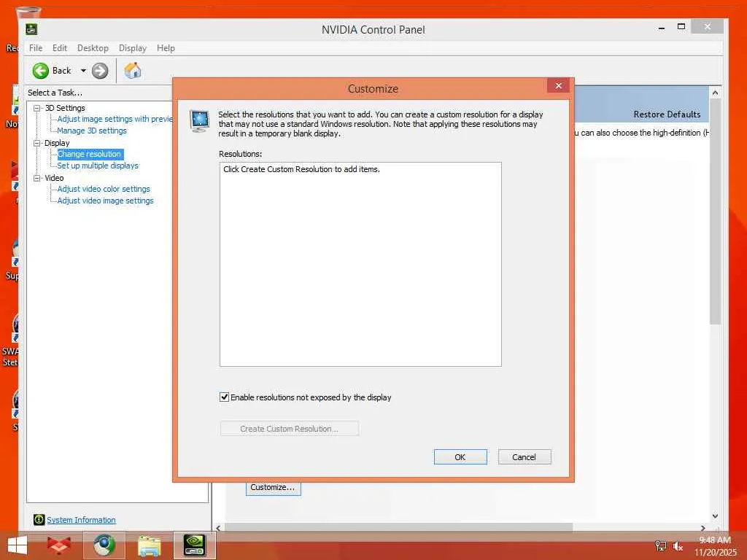Open File Explorer on the taskbar

tap(149, 545)
